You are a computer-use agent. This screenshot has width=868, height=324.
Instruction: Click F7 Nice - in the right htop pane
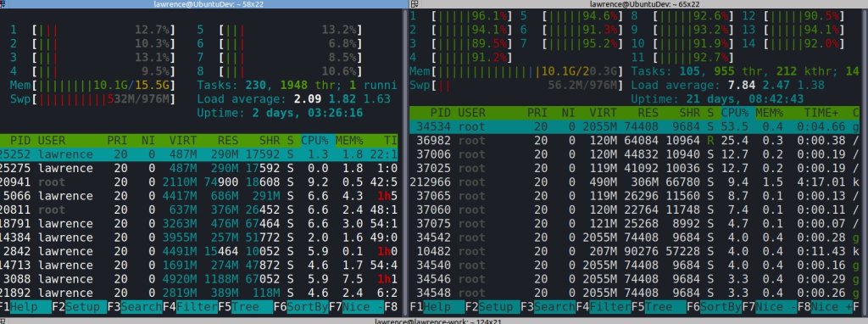pyautogui.click(x=770, y=307)
